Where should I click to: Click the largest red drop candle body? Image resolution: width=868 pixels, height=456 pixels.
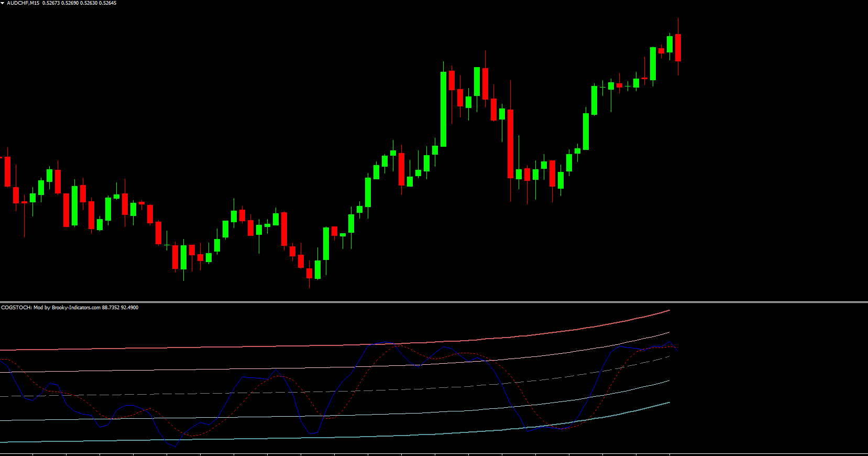(510, 144)
